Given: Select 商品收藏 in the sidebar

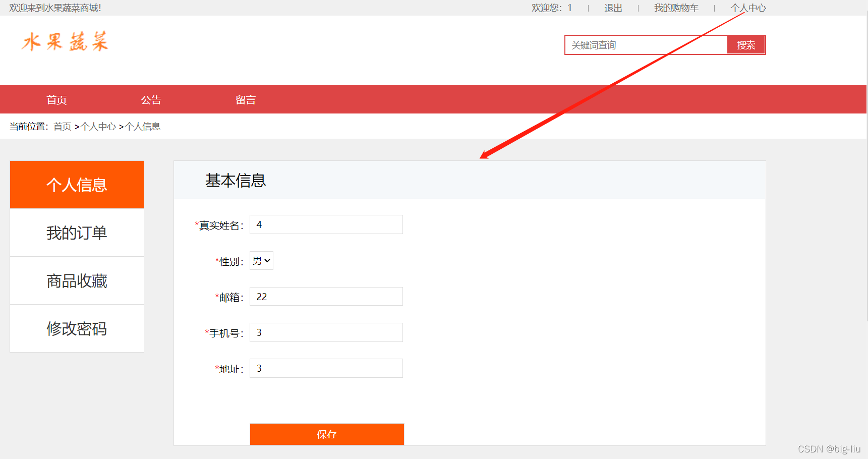Looking at the screenshot, I should click(77, 280).
